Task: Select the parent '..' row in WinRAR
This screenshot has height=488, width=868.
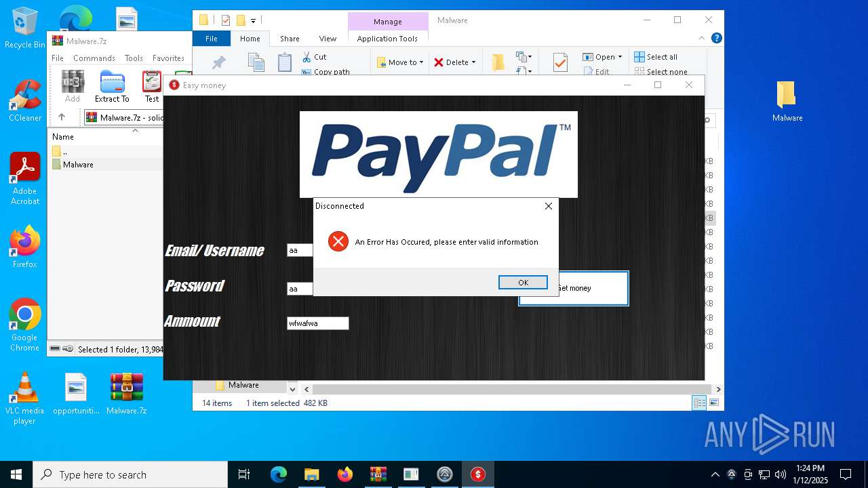Action: pyautogui.click(x=106, y=151)
